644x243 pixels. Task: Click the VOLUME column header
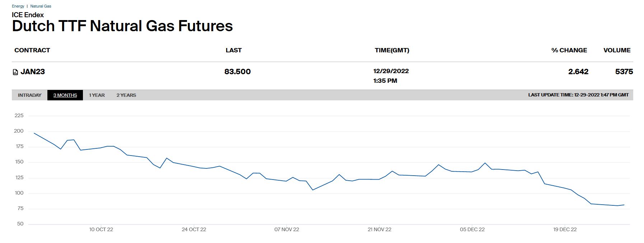(617, 50)
